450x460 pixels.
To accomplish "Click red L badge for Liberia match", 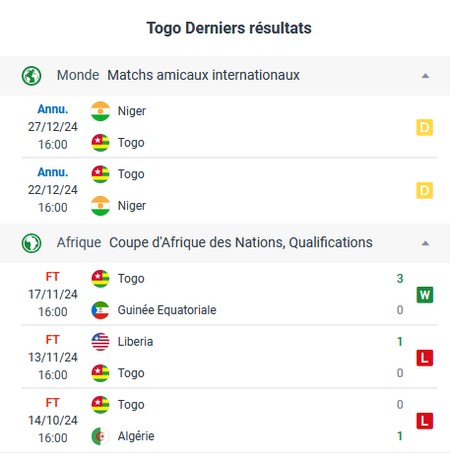I will click(x=425, y=358).
